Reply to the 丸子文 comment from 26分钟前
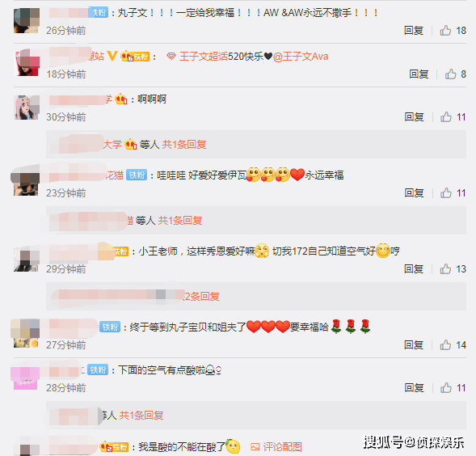476x456 pixels. pyautogui.click(x=414, y=31)
